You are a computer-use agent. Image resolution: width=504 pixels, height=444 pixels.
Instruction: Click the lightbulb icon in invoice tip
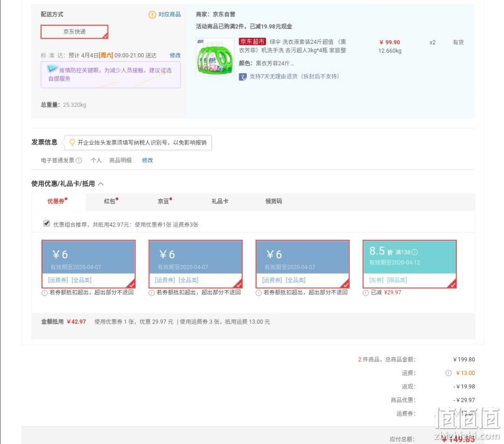(72, 142)
